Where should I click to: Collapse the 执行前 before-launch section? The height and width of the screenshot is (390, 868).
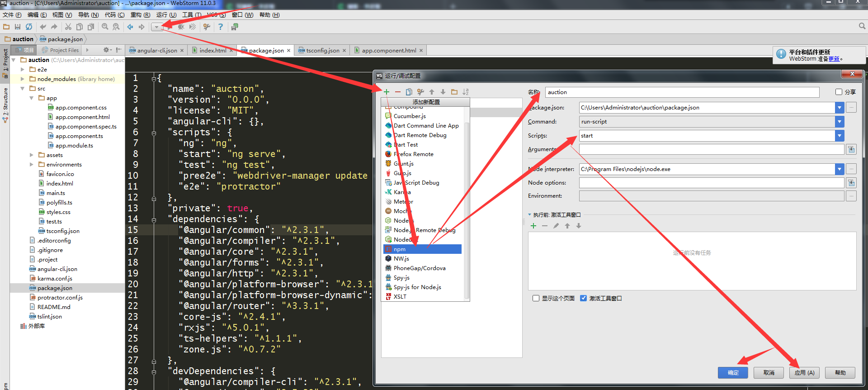coord(530,215)
